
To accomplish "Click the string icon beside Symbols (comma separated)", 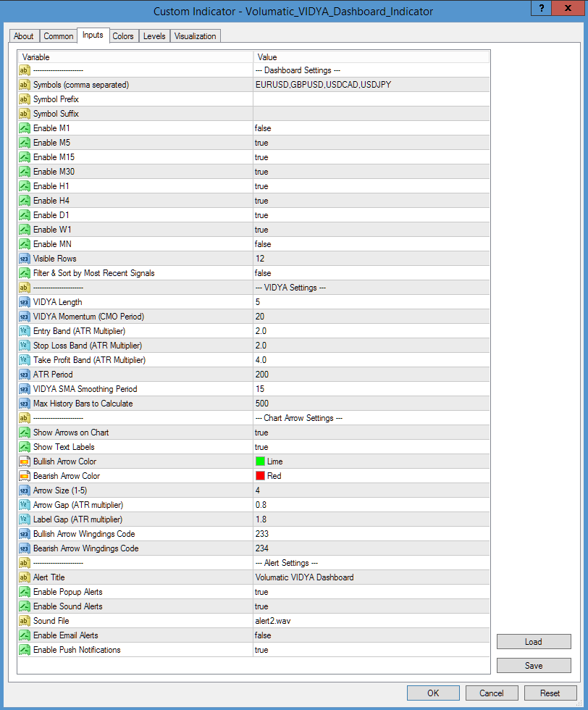I will 25,85.
